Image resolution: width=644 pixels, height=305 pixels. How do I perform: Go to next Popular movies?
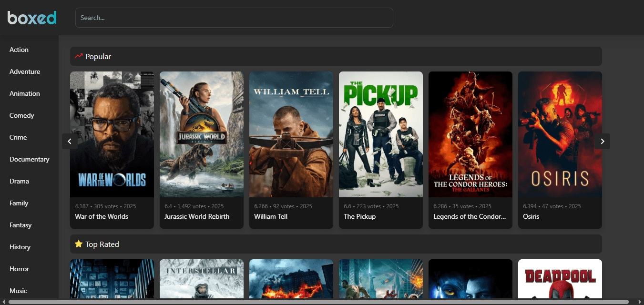click(602, 141)
